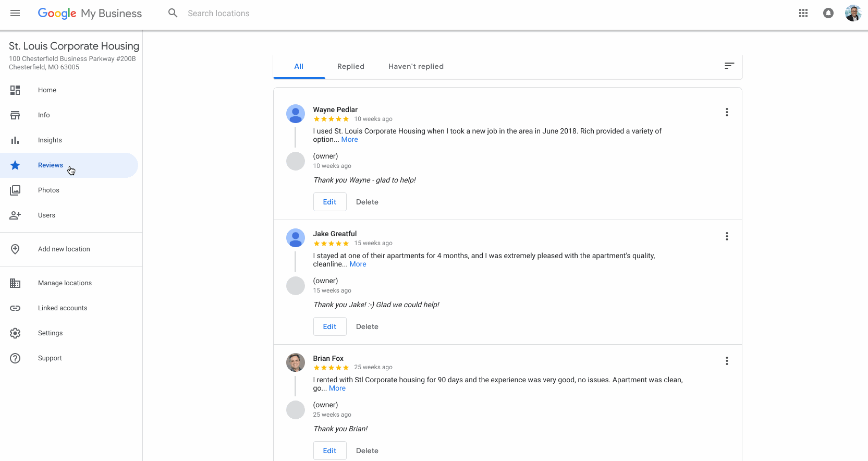Open the Add new location pin icon
This screenshot has width=868, height=461.
[16, 249]
